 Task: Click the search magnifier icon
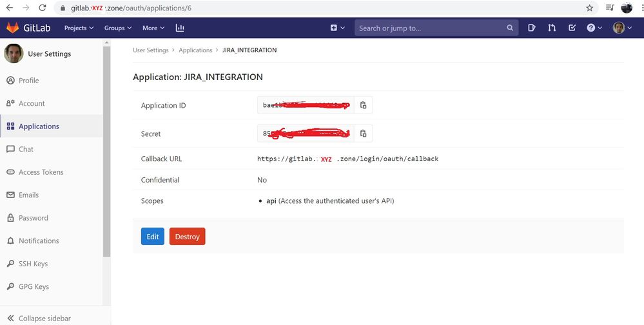click(510, 28)
